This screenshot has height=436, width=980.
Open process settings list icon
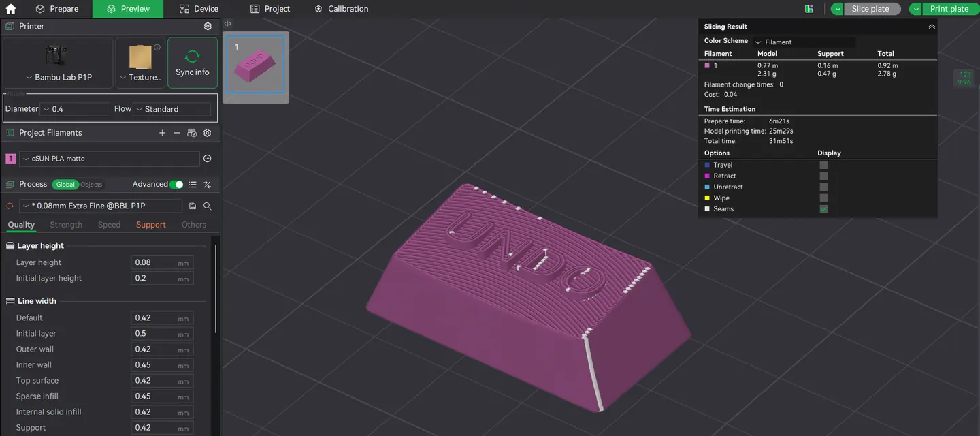pyautogui.click(x=193, y=185)
